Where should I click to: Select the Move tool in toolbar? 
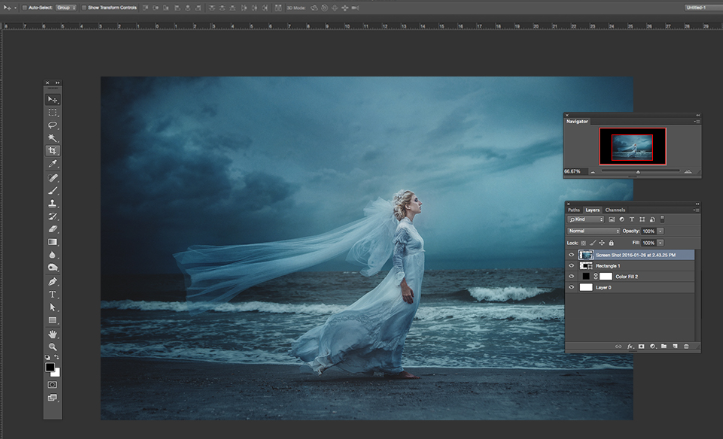[52, 100]
